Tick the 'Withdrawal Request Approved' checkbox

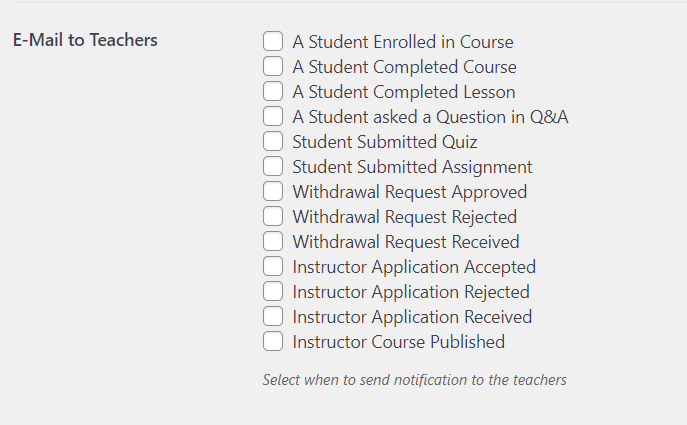click(273, 192)
